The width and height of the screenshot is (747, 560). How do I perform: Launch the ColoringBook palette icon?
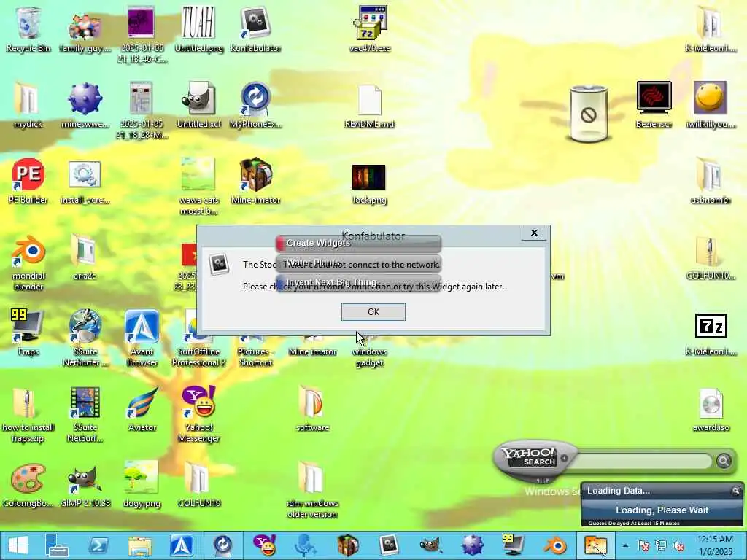pos(28,485)
